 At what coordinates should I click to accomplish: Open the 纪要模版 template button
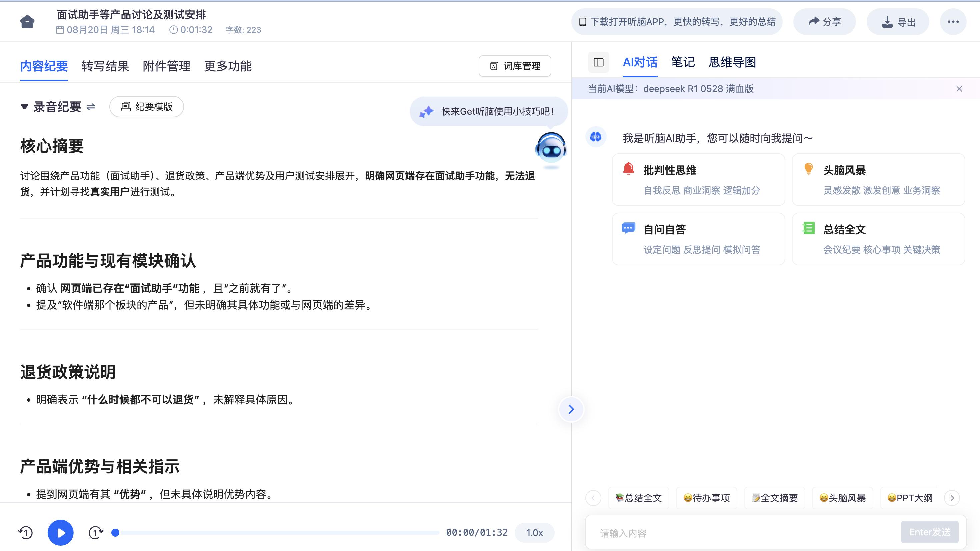(146, 107)
